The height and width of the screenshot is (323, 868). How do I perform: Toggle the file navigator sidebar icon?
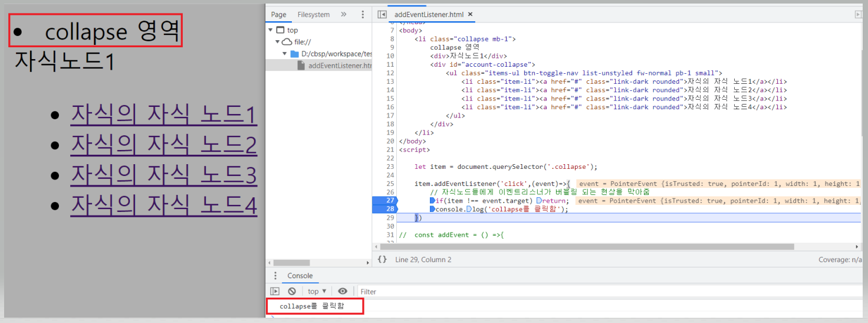382,15
